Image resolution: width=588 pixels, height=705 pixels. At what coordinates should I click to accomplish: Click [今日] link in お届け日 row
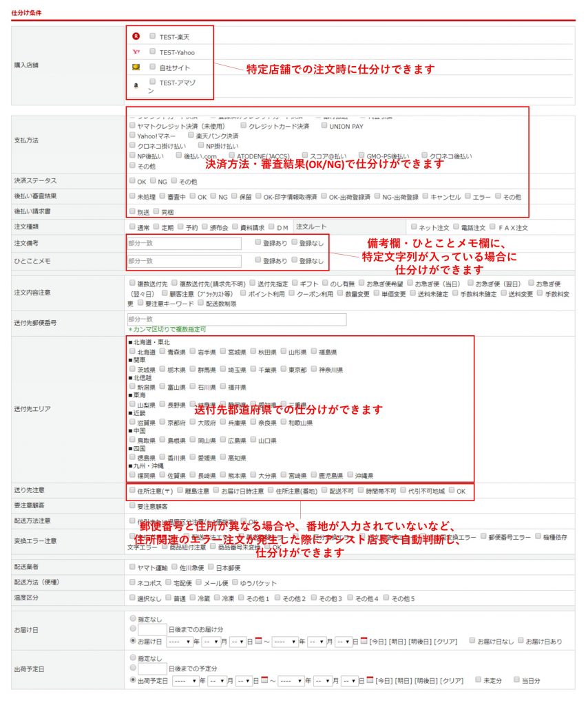pos(378,642)
